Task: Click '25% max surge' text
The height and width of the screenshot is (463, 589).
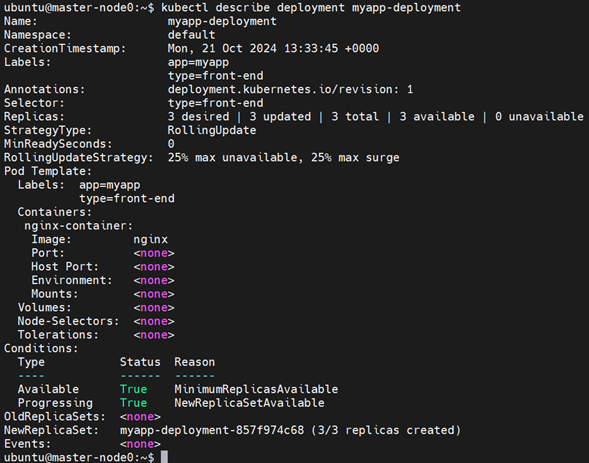Action: coord(355,158)
